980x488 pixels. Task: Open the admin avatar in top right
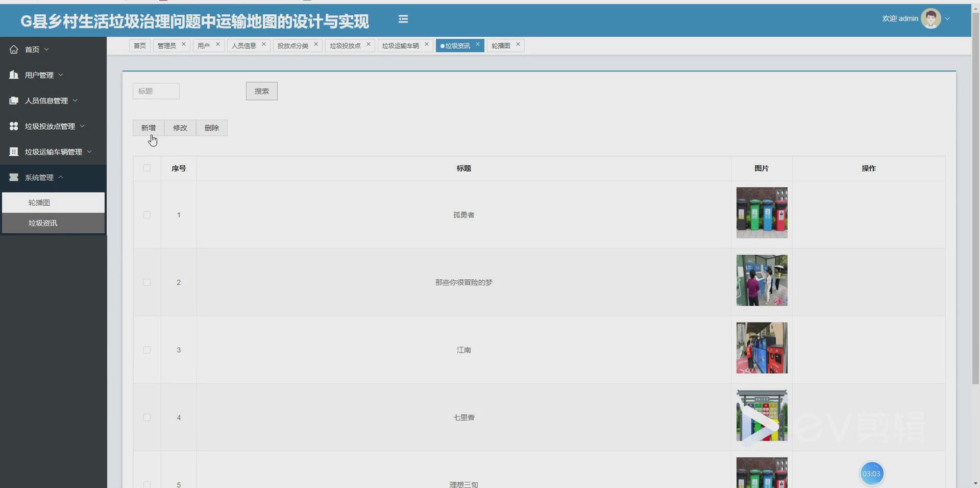(x=931, y=18)
